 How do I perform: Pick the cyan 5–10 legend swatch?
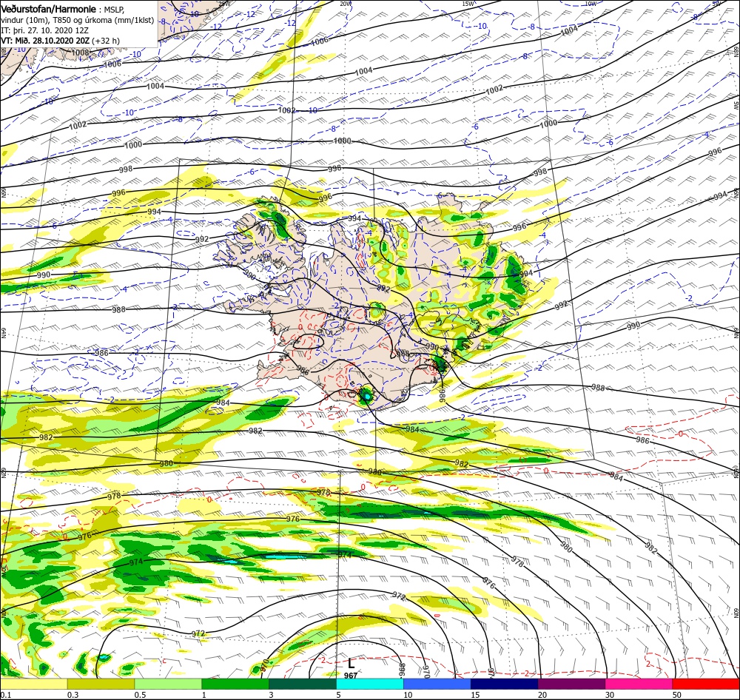[369, 684]
